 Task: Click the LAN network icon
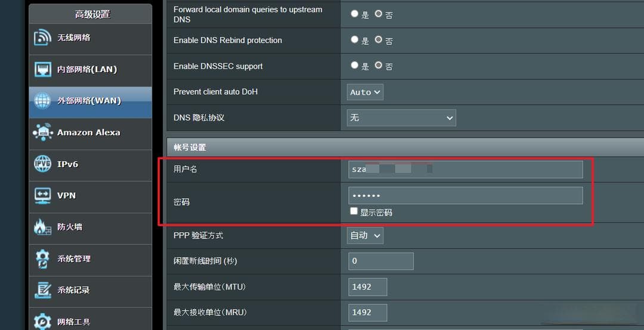click(x=43, y=69)
